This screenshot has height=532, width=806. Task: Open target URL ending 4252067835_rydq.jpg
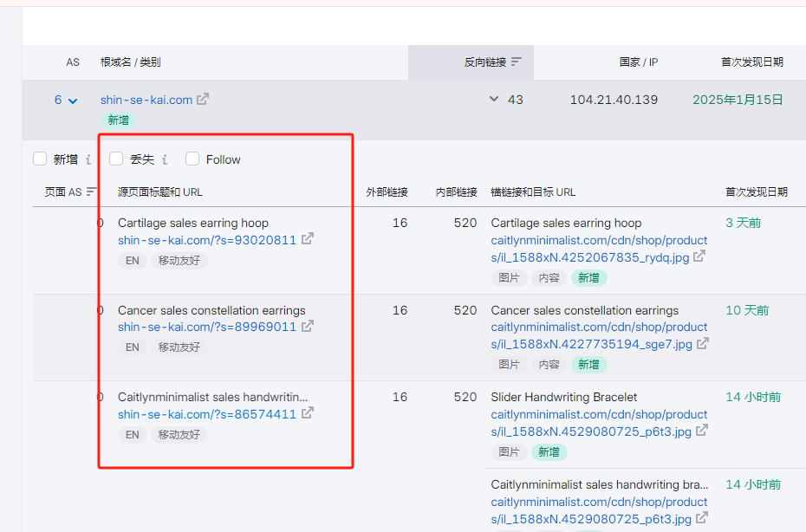tap(599, 249)
